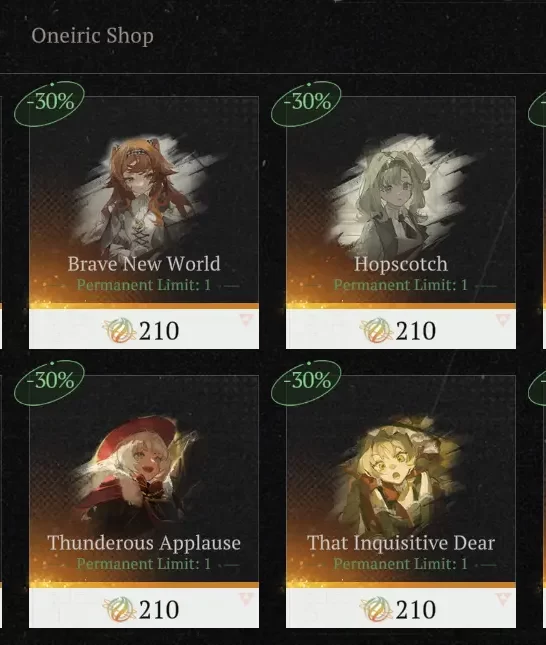This screenshot has height=645, width=546.
Task: Click currency icon under Hopscotch
Action: tap(376, 331)
